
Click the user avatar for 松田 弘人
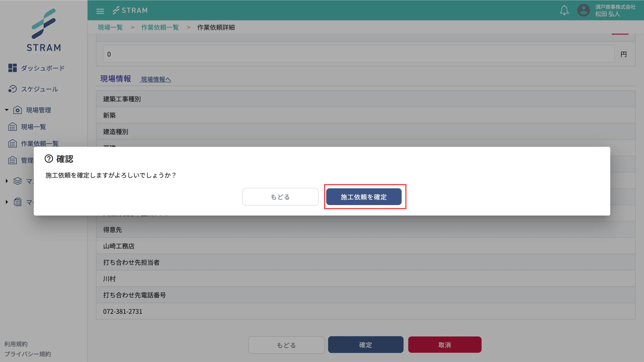coord(583,10)
